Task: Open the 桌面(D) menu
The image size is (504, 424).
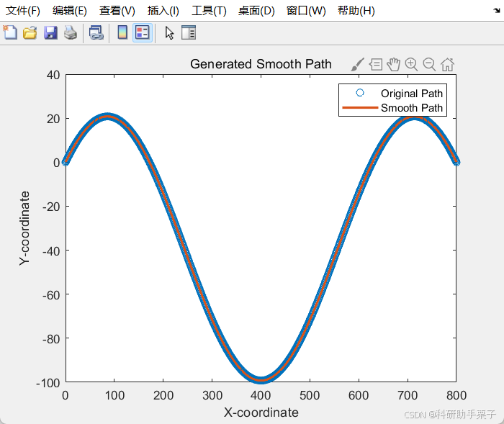Action: click(x=256, y=11)
